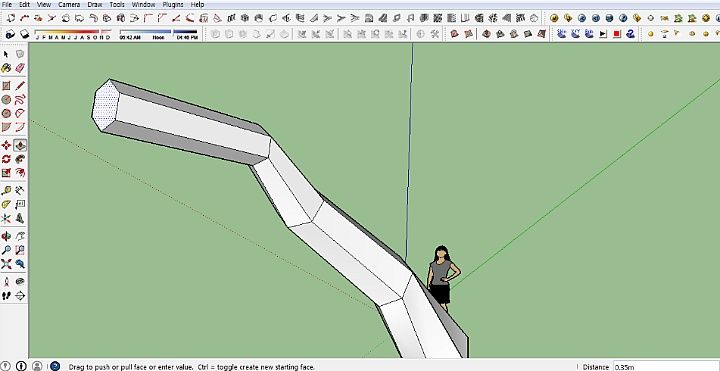Image resolution: width=720 pixels, height=371 pixels.
Task: Choose the Zoom magnifier tool
Action: click(6, 250)
